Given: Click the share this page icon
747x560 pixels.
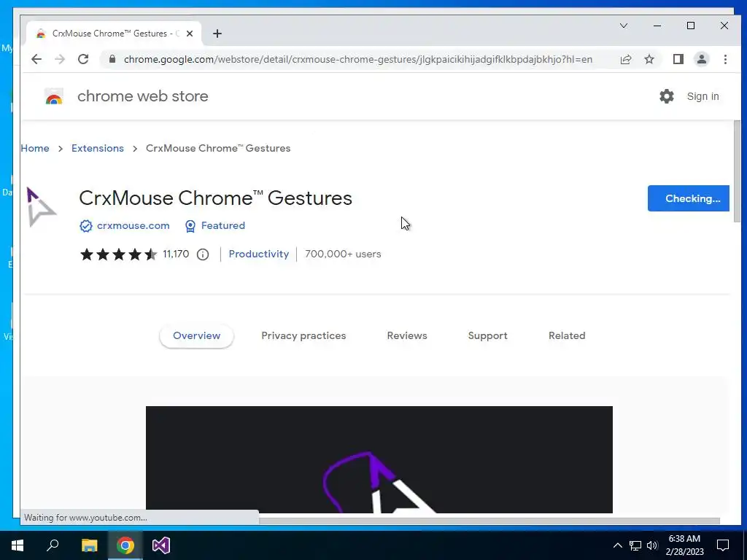Looking at the screenshot, I should (625, 59).
